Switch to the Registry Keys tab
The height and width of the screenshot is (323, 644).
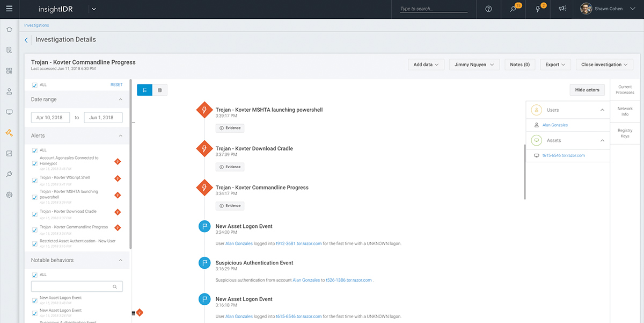pos(625,133)
